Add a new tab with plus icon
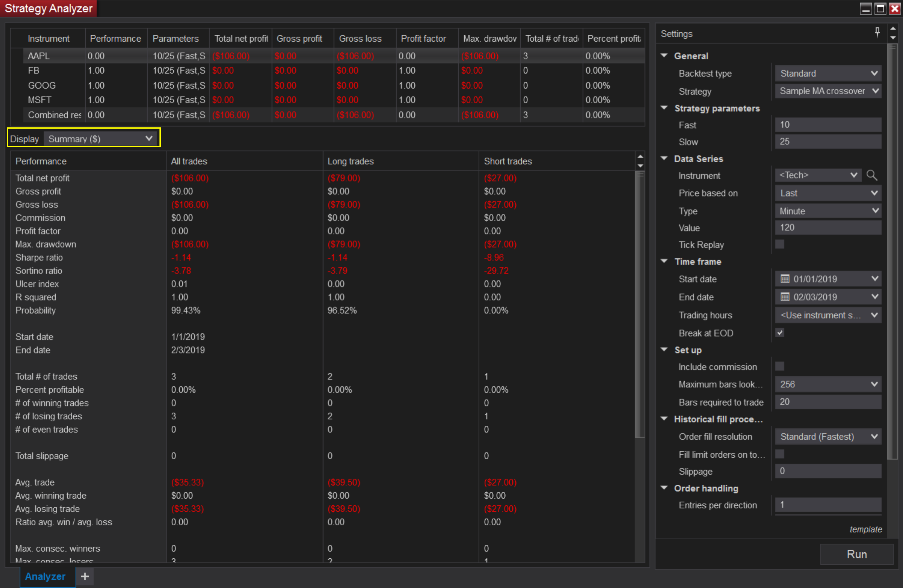Viewport: 903px width, 588px height. [x=85, y=576]
